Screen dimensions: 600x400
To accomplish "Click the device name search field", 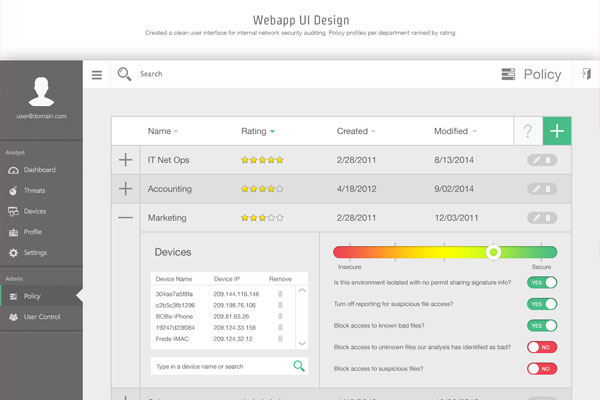I will pyautogui.click(x=220, y=366).
